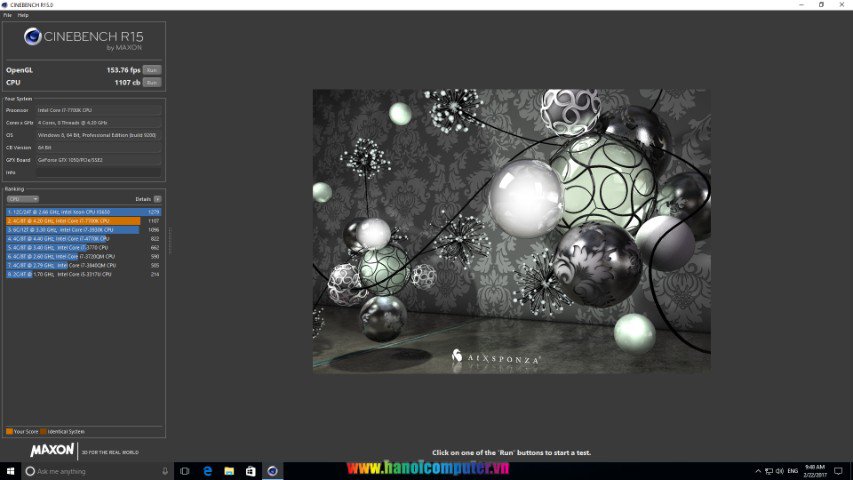This screenshot has width=853, height=480.
Task: Select the i7-3720QM ranking entry
Action: (x=83, y=256)
